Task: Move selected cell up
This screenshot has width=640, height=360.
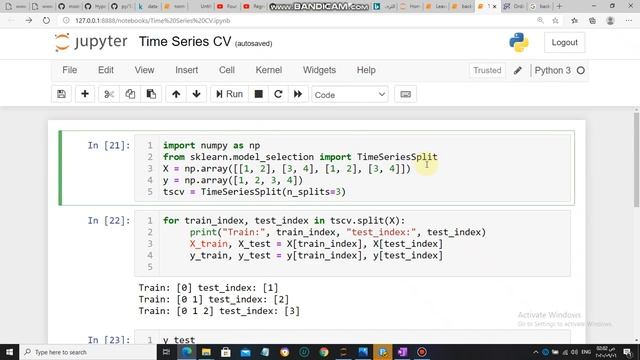Action: [176, 94]
